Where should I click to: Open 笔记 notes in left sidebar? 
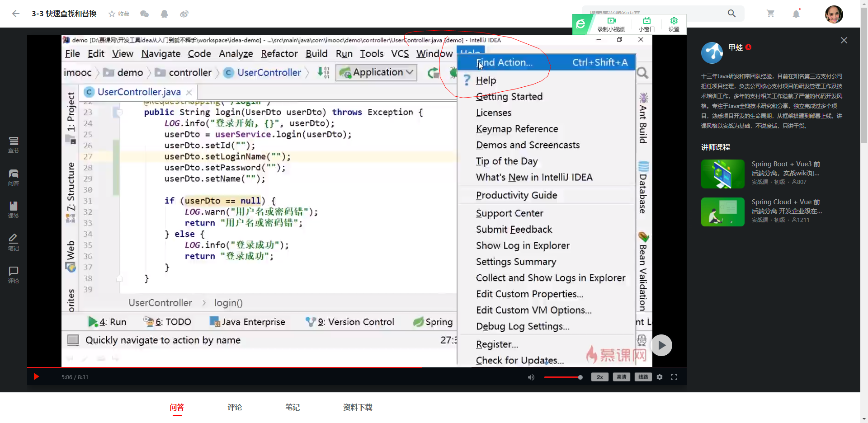click(x=14, y=243)
